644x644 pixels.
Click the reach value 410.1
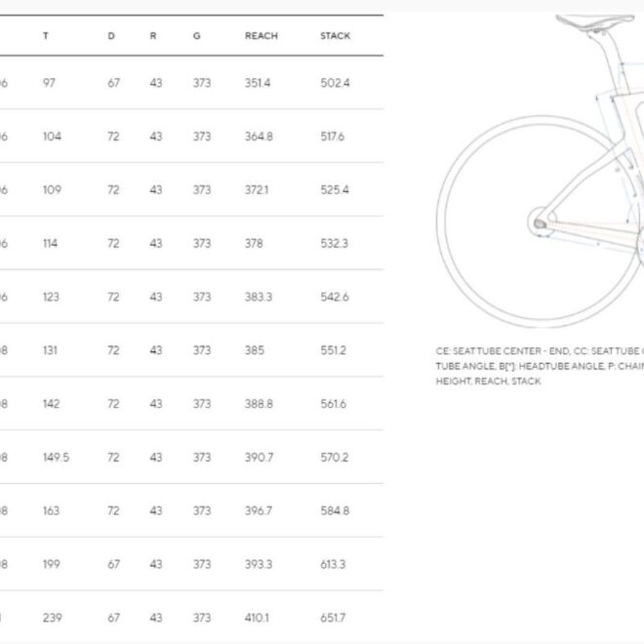click(258, 618)
